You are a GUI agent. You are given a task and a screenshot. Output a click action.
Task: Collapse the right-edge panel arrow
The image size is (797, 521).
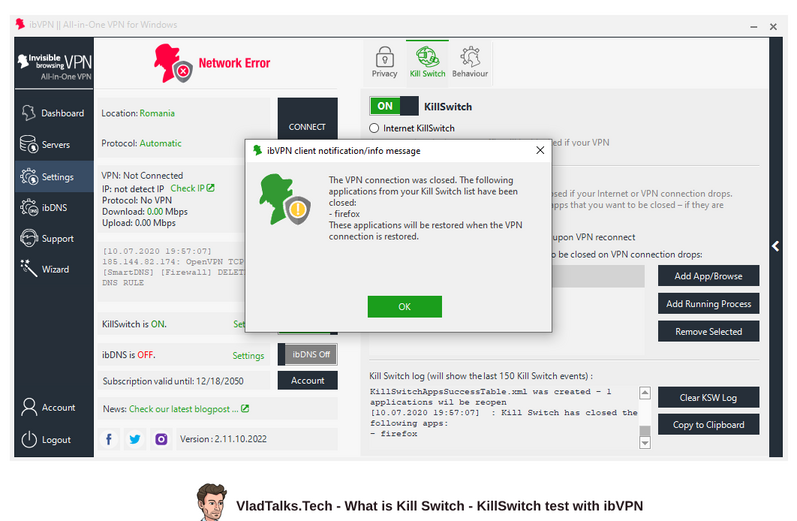click(x=776, y=247)
